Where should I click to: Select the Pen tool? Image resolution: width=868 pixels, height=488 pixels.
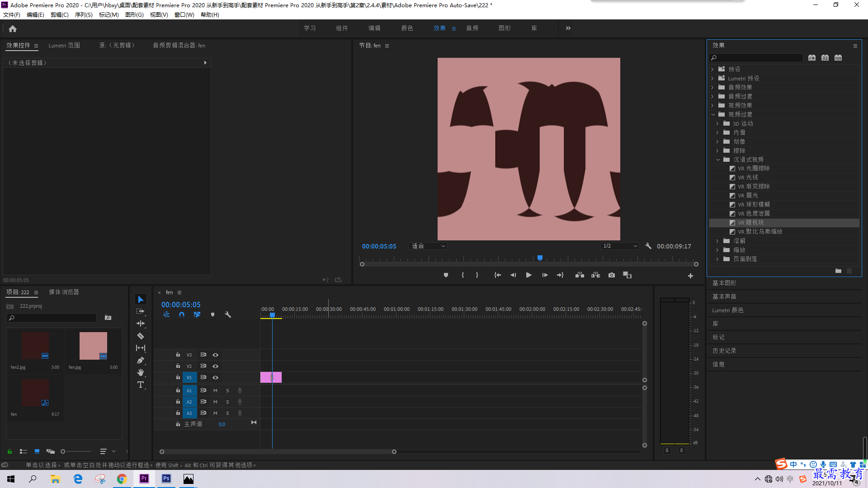[x=141, y=360]
